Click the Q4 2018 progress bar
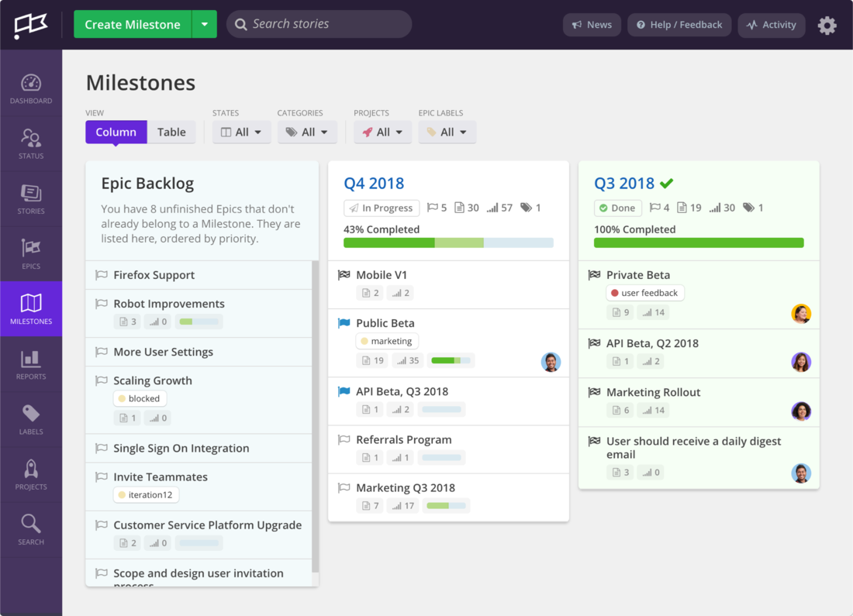Image resolution: width=853 pixels, height=616 pixels. click(448, 243)
